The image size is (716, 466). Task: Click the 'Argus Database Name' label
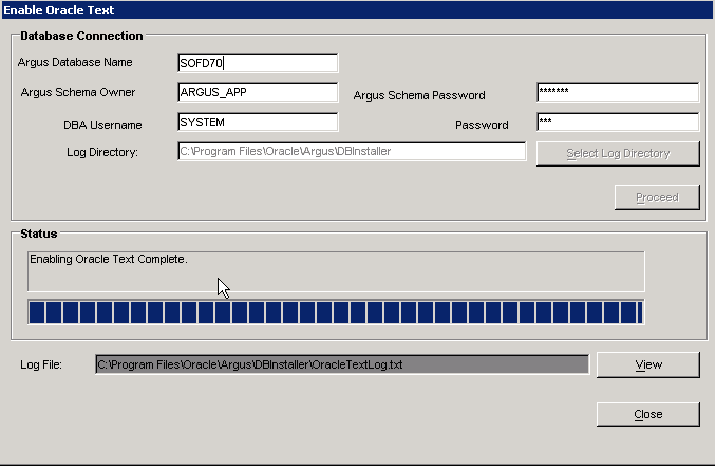(x=75, y=62)
